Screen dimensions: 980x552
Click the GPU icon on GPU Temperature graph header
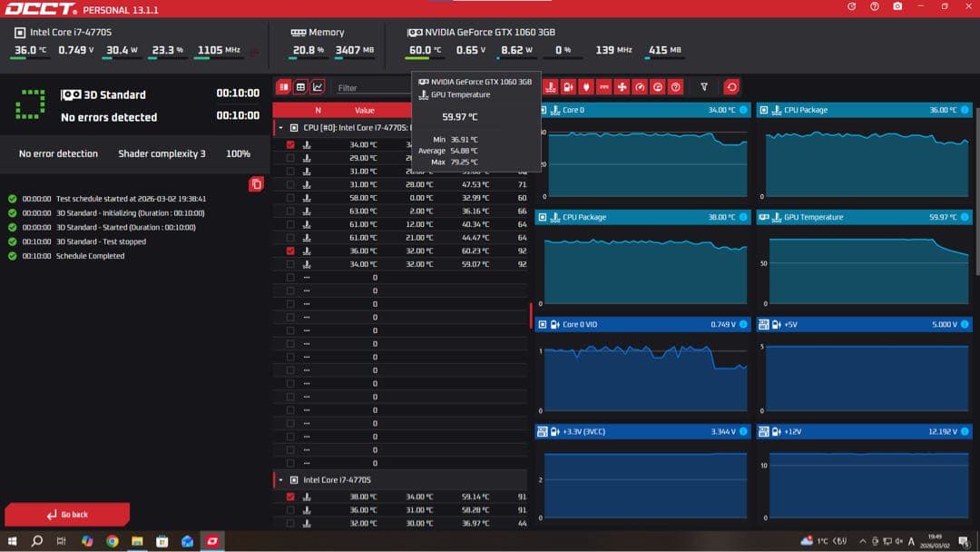point(764,217)
